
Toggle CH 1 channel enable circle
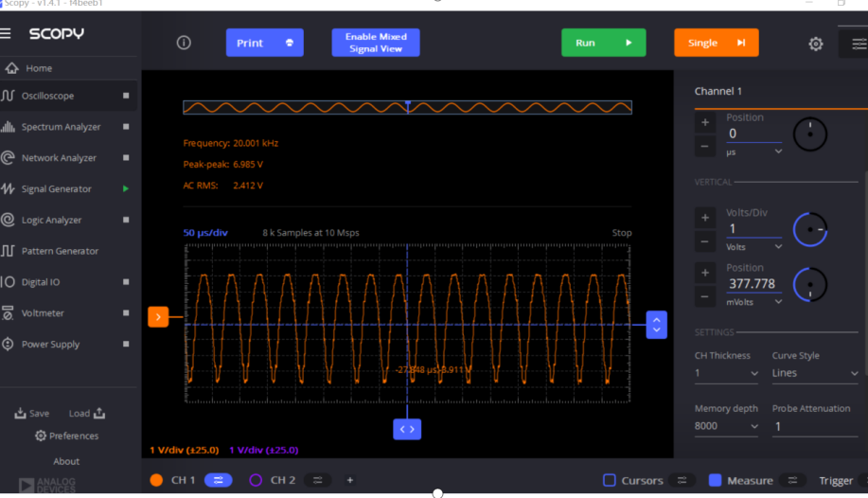tap(157, 480)
